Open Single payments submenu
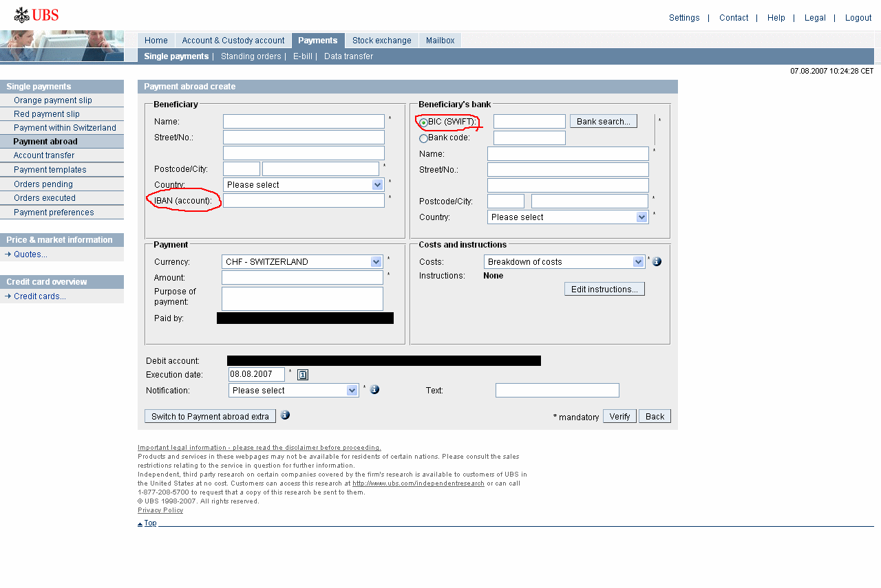This screenshot has width=881, height=588. (176, 56)
